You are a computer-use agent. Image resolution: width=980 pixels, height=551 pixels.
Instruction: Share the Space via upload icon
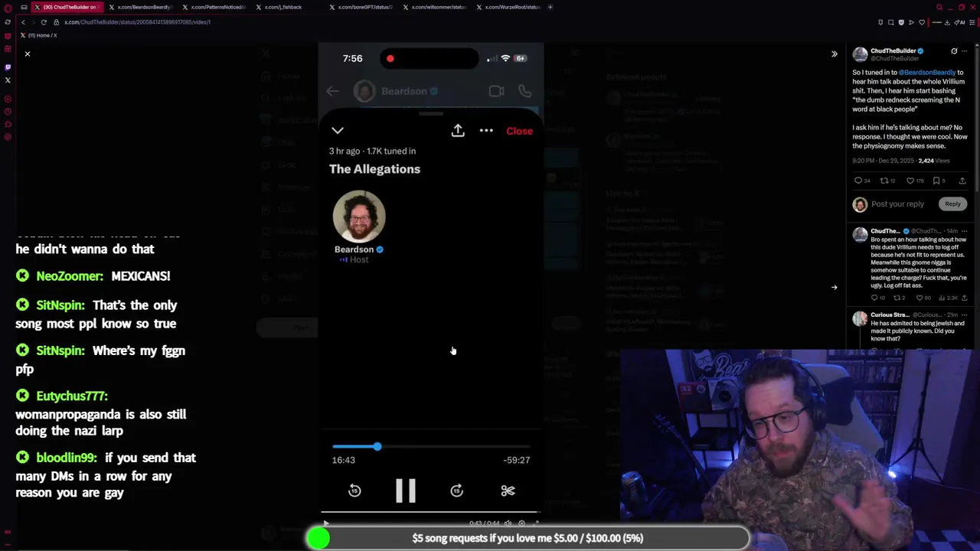coord(458,130)
